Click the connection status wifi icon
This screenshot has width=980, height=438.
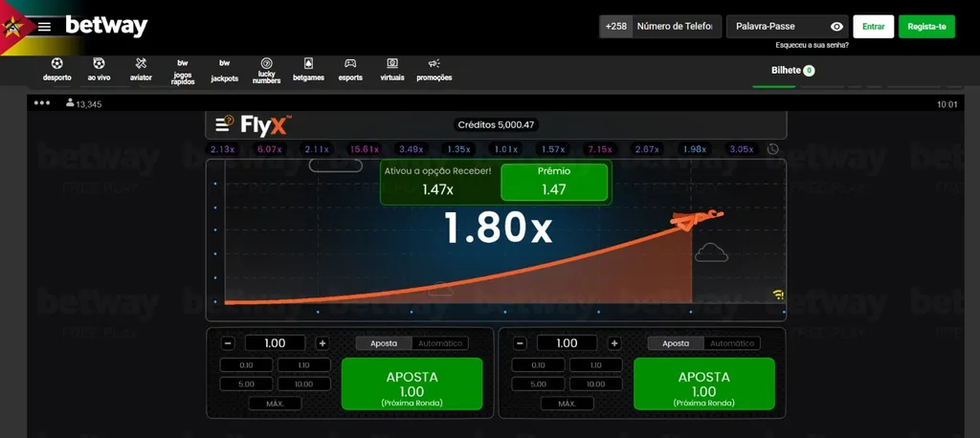point(778,295)
